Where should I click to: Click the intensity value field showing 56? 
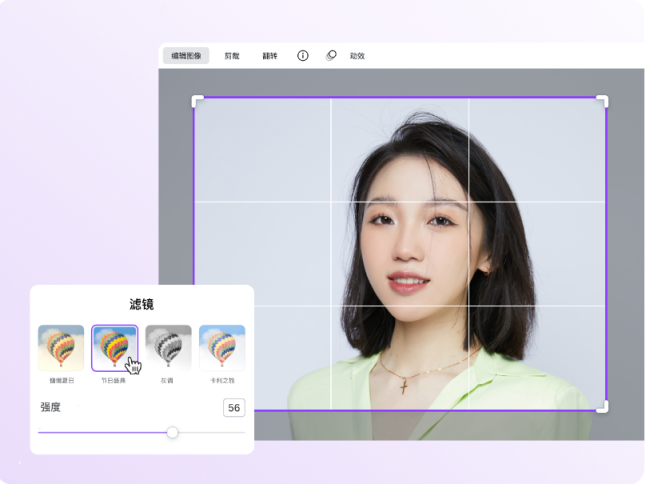tap(234, 408)
